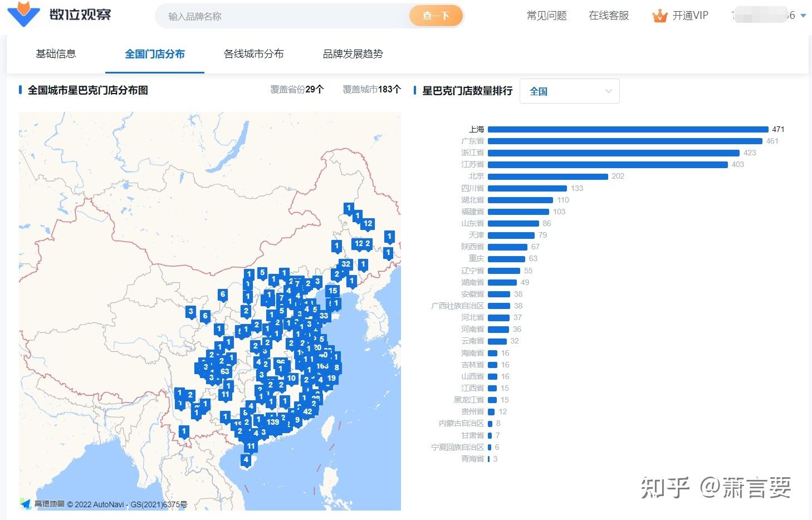The height and width of the screenshot is (520, 812).
Task: Click the 山东省 label in ranking
Action: [x=472, y=223]
